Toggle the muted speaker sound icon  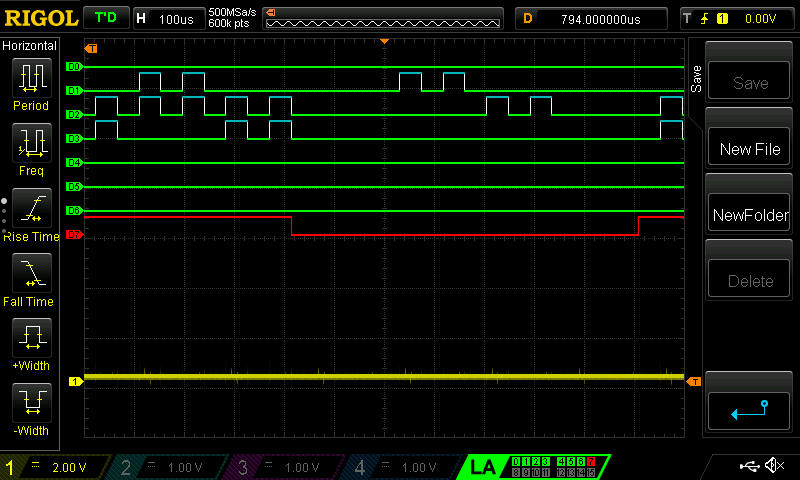(x=774, y=466)
